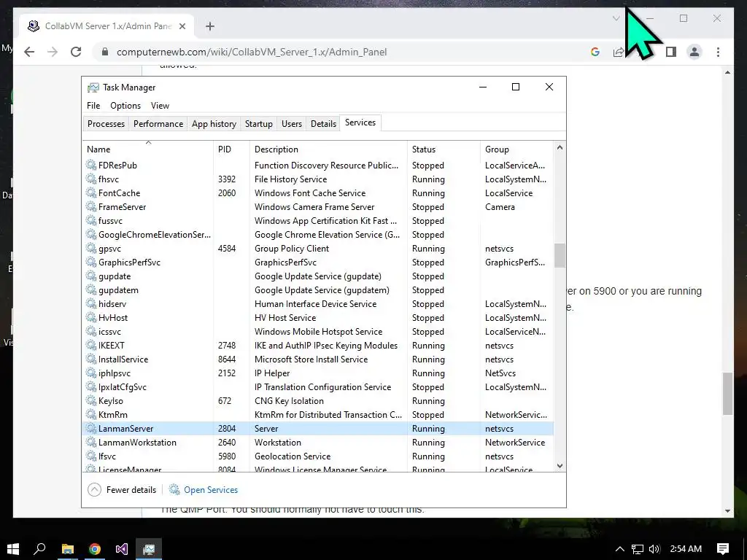
Task: Click the 'CNG Key Isolation' description
Action: point(289,401)
